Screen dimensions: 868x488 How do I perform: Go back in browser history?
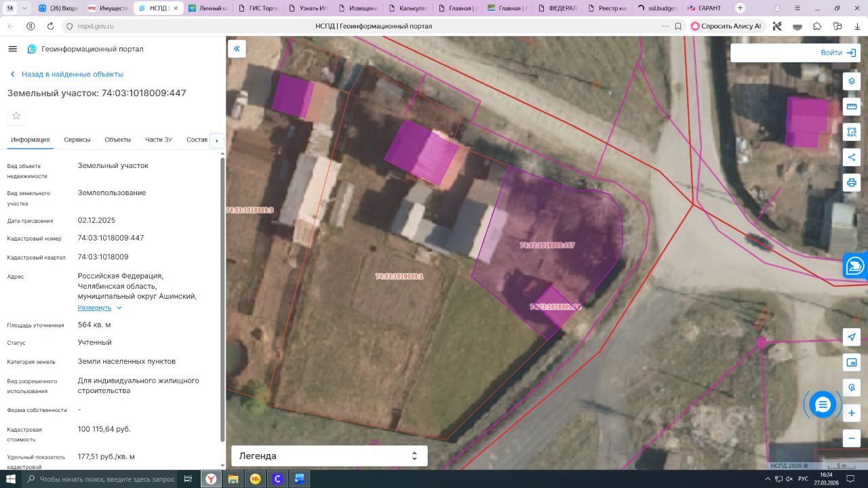click(11, 26)
